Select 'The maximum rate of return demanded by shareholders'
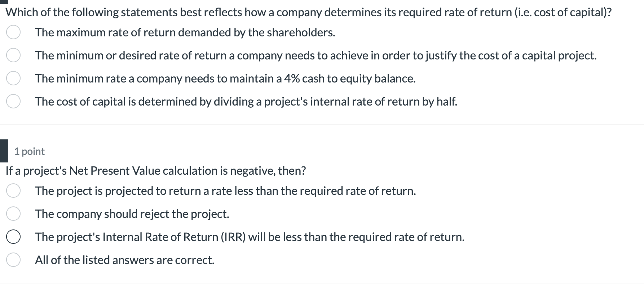 (13, 32)
